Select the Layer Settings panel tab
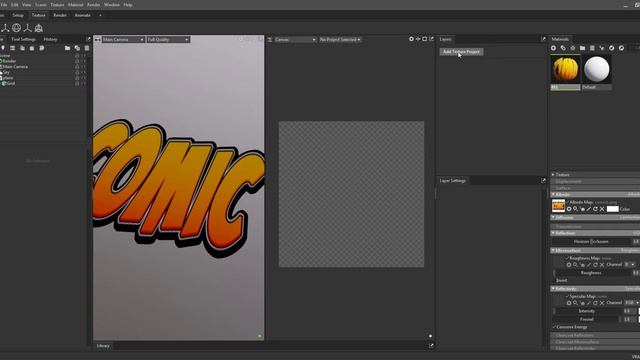This screenshot has height=360, width=640. (453, 180)
